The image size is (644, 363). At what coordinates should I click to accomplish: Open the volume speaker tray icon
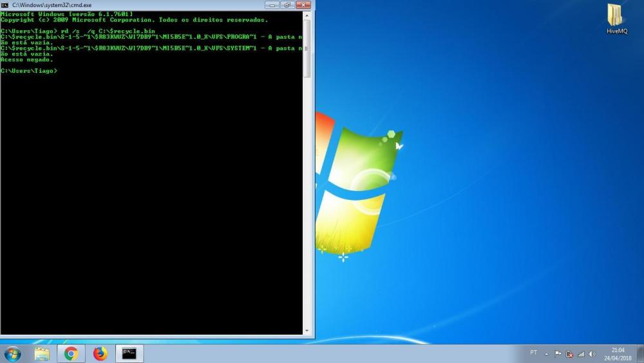click(592, 353)
